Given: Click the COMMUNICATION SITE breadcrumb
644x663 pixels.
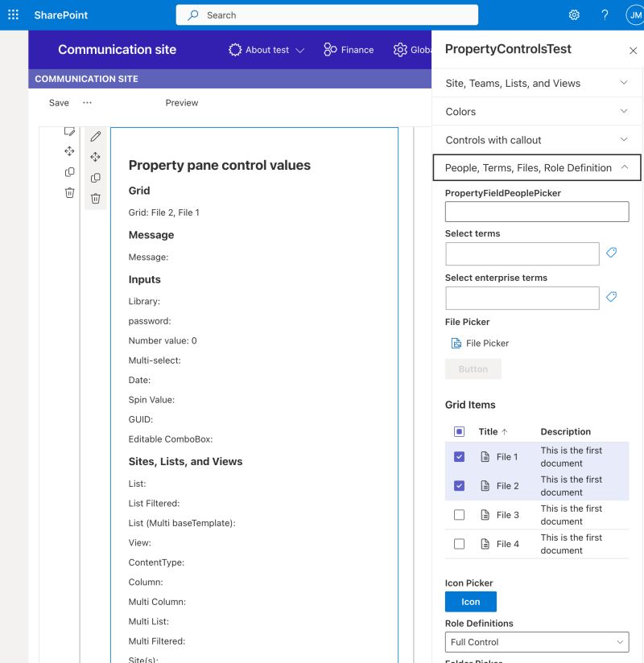Looking at the screenshot, I should 86,79.
